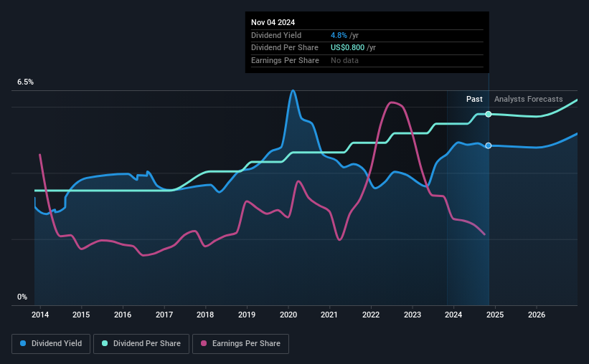Click the Earnings Per Share row label in tooltip
The height and width of the screenshot is (364, 589).
coord(285,60)
